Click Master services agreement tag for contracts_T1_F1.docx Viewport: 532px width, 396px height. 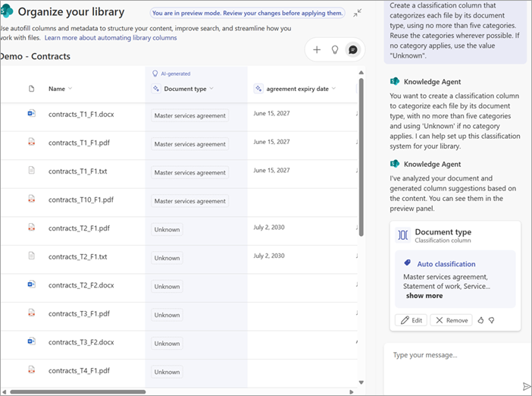[189, 116]
